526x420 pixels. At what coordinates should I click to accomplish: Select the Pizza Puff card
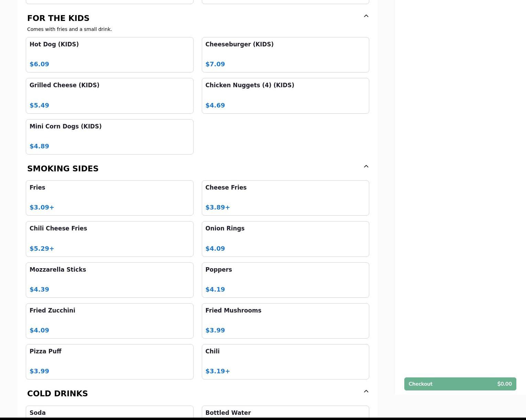point(109,362)
